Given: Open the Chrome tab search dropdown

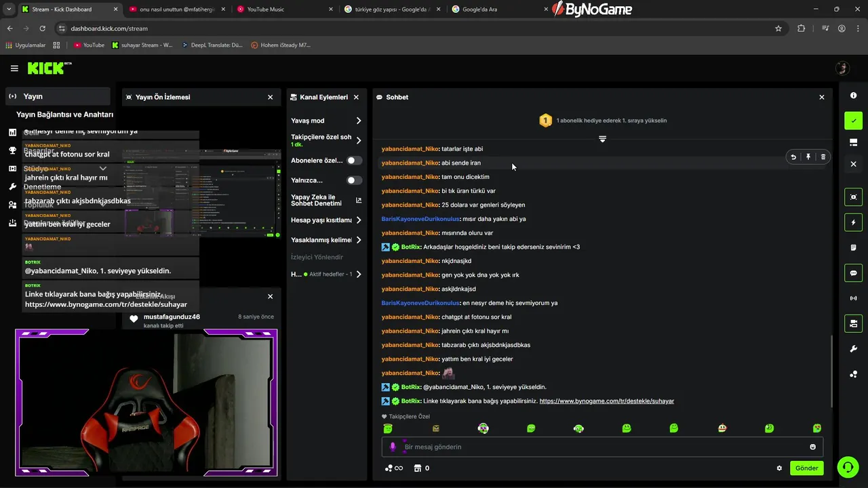Looking at the screenshot, I should (9, 9).
